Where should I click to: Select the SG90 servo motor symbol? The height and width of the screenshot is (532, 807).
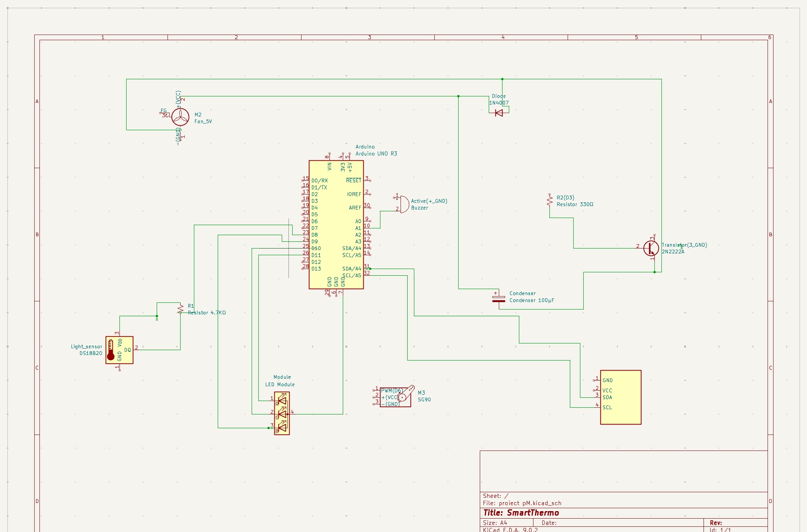(x=395, y=397)
